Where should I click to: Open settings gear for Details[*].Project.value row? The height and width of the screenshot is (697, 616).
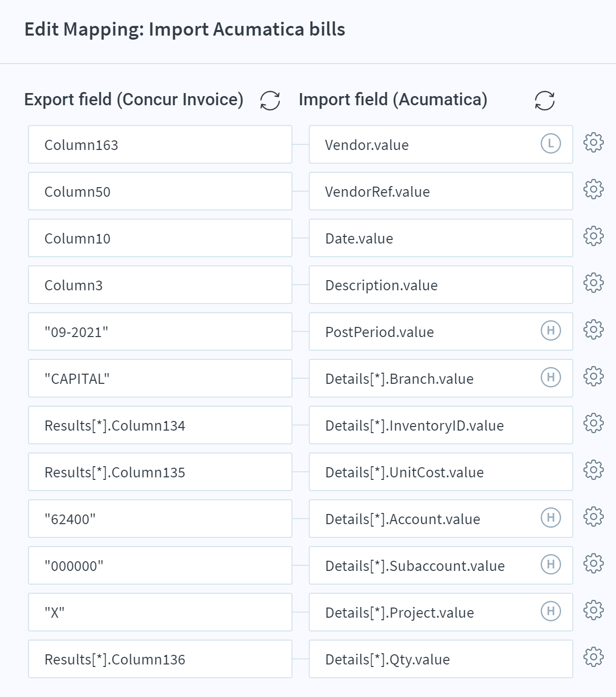click(594, 611)
